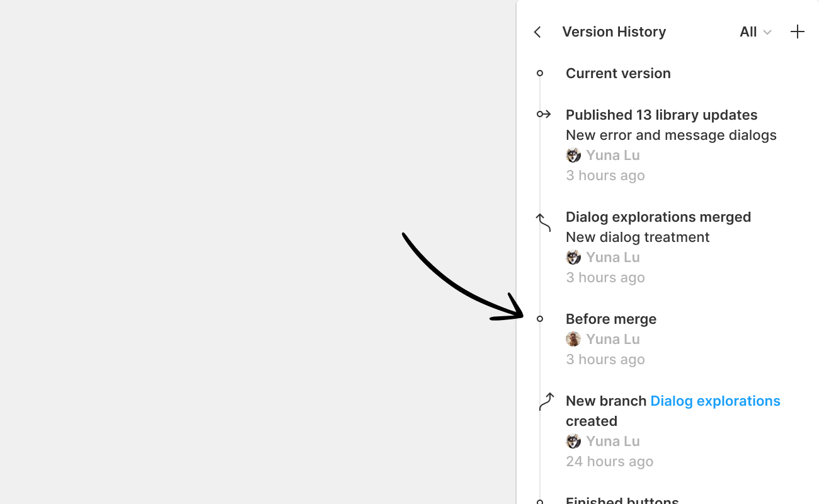Screen dimensions: 819x504
Task: Click the merge arrow icon beside Dialog explorations merged
Action: point(542,222)
